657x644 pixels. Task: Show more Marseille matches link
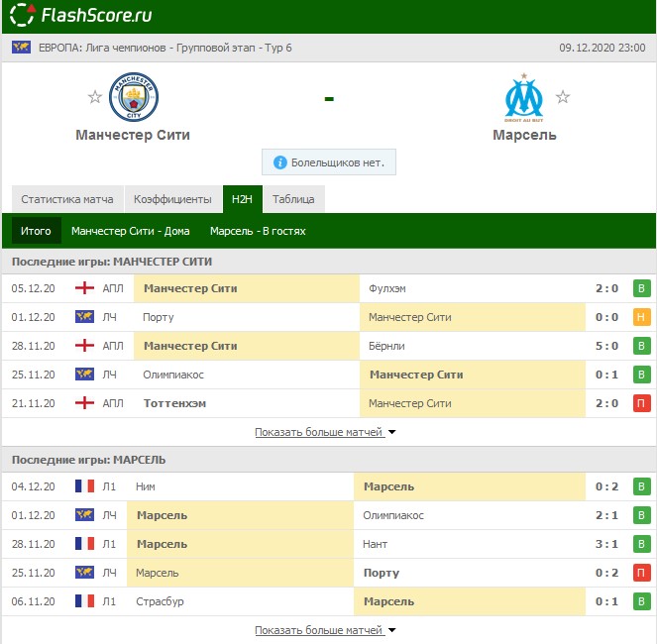pos(319,630)
